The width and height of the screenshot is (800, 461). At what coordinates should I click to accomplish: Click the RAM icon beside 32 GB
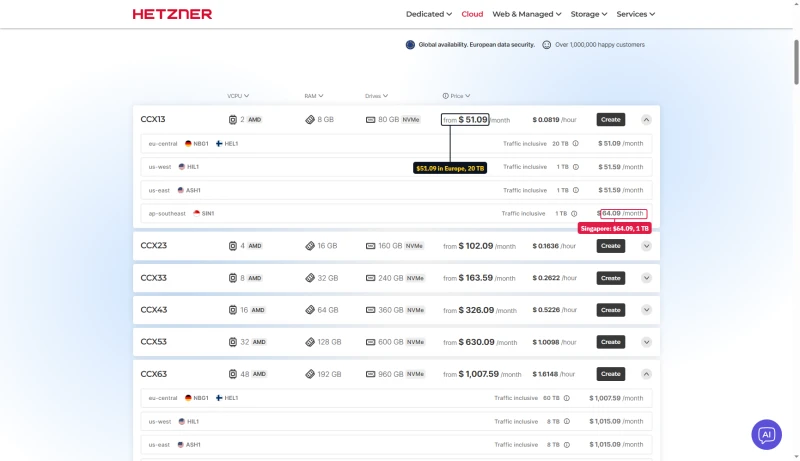point(310,278)
